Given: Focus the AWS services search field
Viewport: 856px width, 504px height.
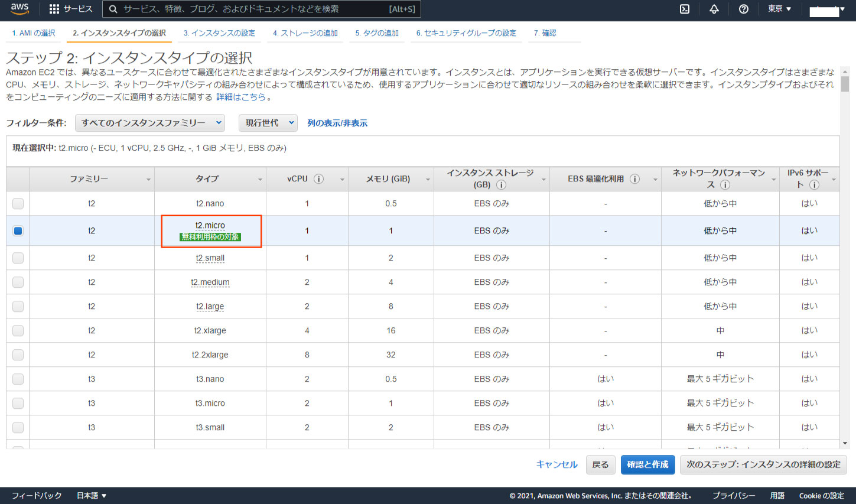Looking at the screenshot, I should click(261, 9).
